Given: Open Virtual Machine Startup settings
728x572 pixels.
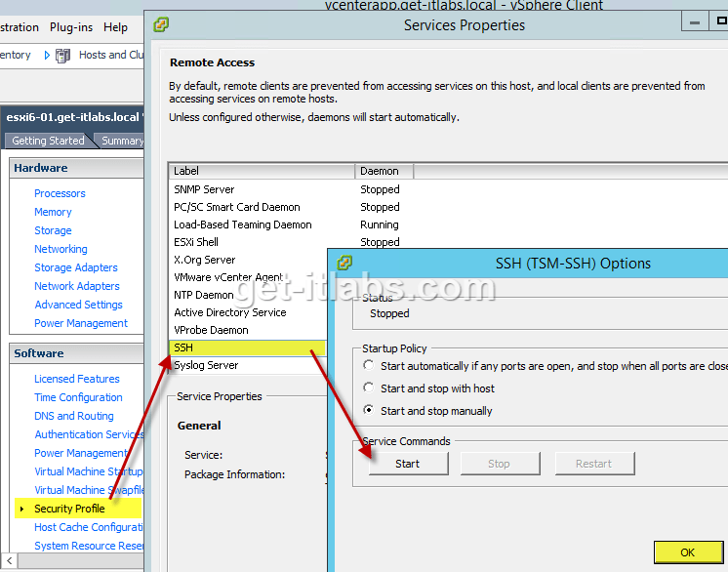Looking at the screenshot, I should 89,471.
